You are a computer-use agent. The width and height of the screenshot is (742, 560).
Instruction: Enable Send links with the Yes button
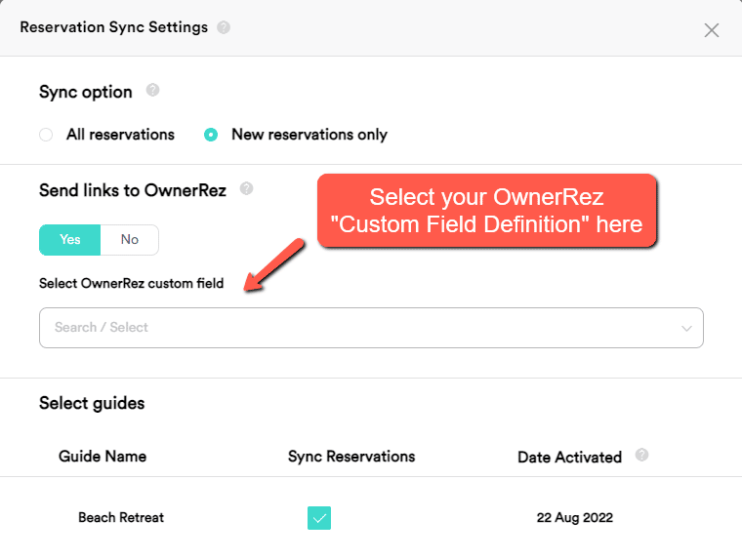click(x=70, y=240)
